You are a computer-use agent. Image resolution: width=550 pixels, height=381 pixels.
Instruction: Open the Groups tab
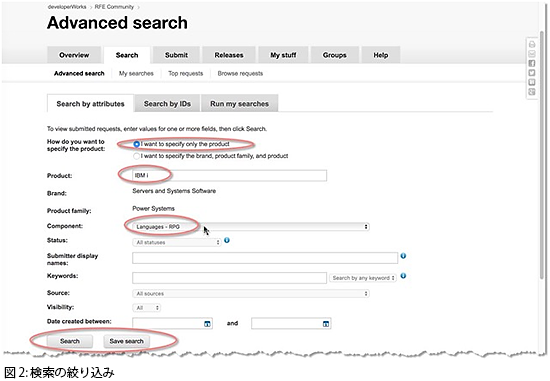335,55
